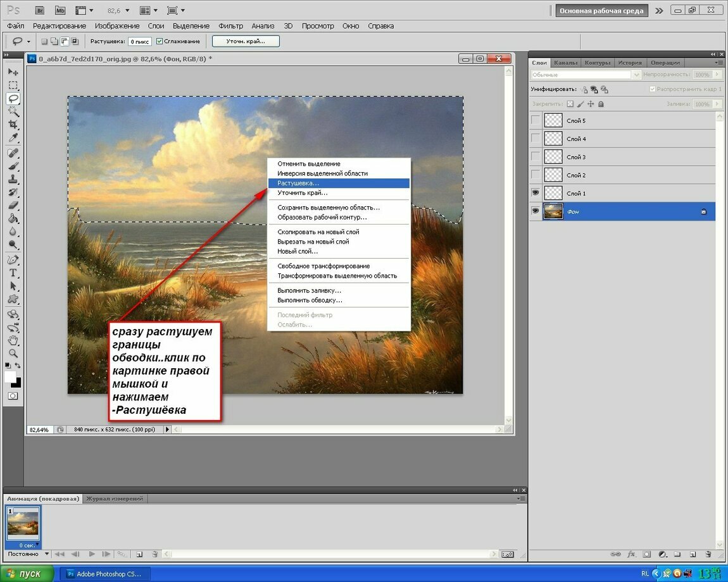728x582 pixels.
Task: Toggle the Сглаживание checkbox
Action: pyautogui.click(x=160, y=41)
